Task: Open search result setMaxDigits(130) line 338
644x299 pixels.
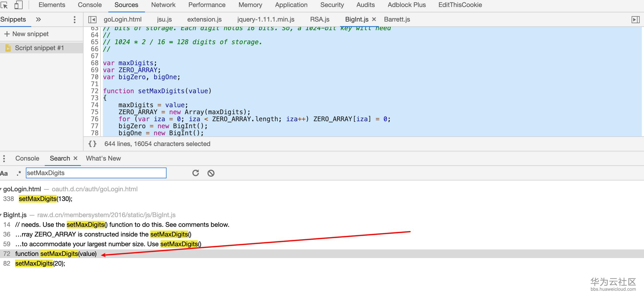Action: click(45, 199)
